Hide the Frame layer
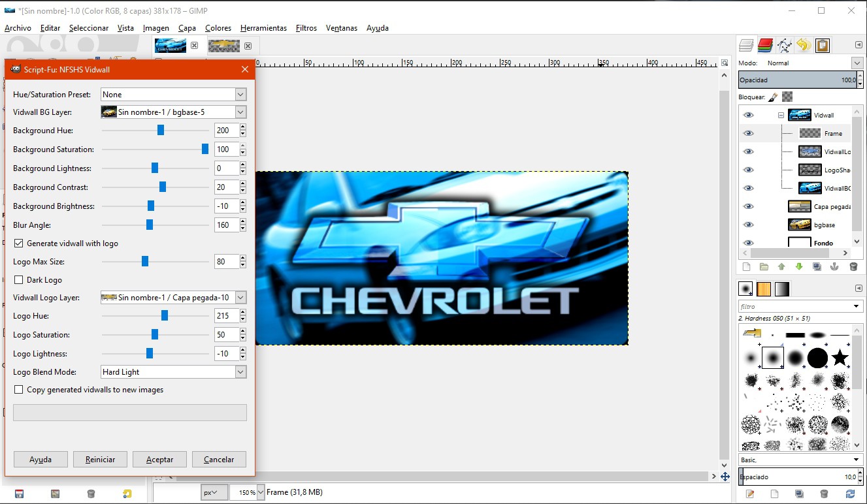 [749, 133]
